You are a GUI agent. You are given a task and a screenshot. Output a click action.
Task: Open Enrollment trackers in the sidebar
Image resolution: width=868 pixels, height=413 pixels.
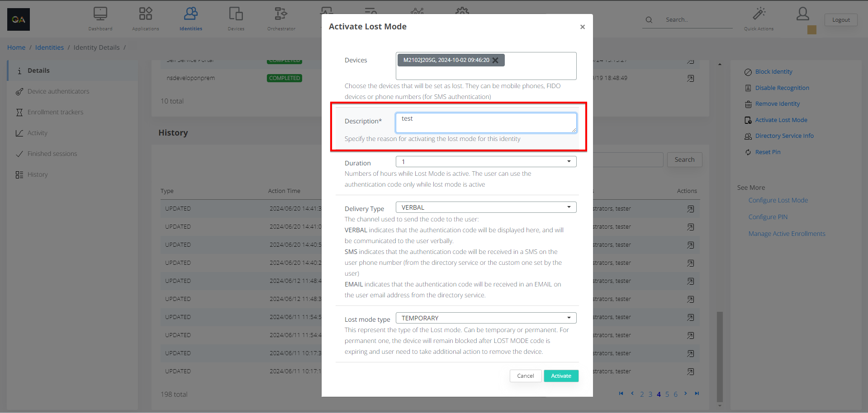coord(55,112)
